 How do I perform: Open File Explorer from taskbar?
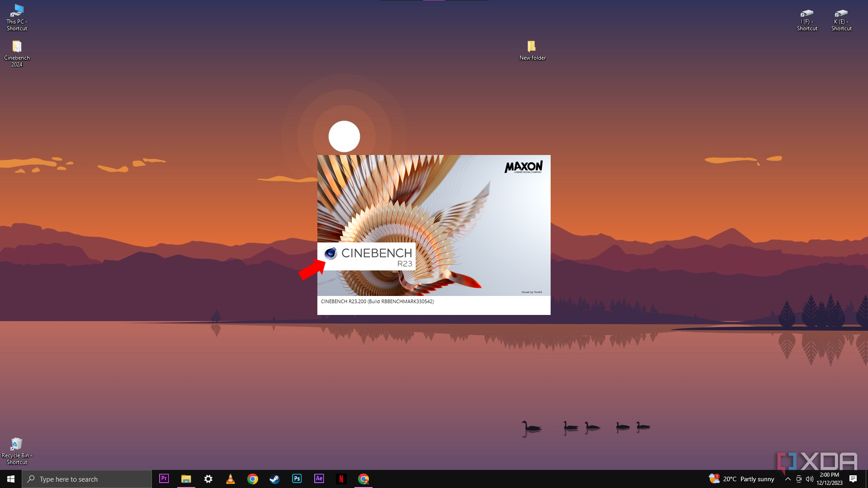185,479
